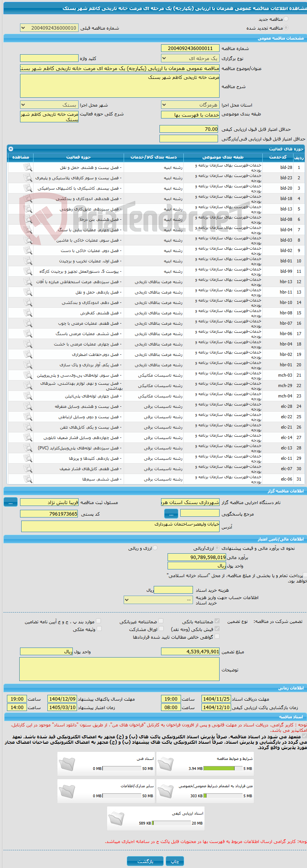This screenshot has width=307, height=868.
Task: View details icon for row hbr-08
Action: [x=27, y=313]
